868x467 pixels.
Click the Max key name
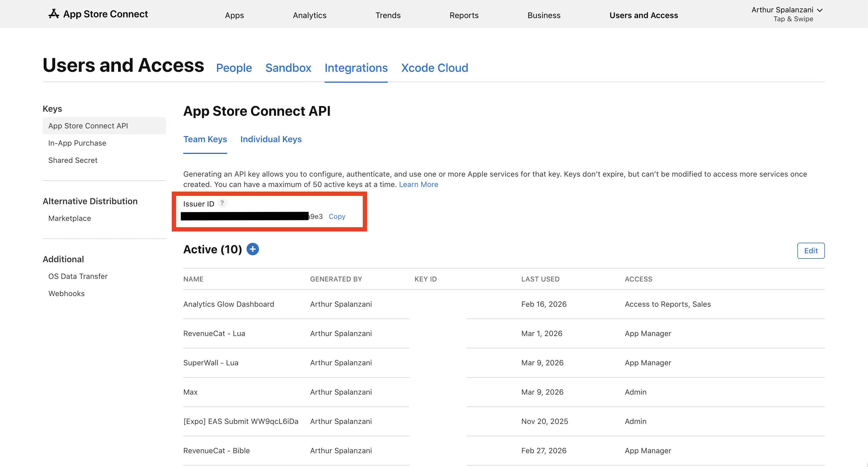pyautogui.click(x=190, y=392)
